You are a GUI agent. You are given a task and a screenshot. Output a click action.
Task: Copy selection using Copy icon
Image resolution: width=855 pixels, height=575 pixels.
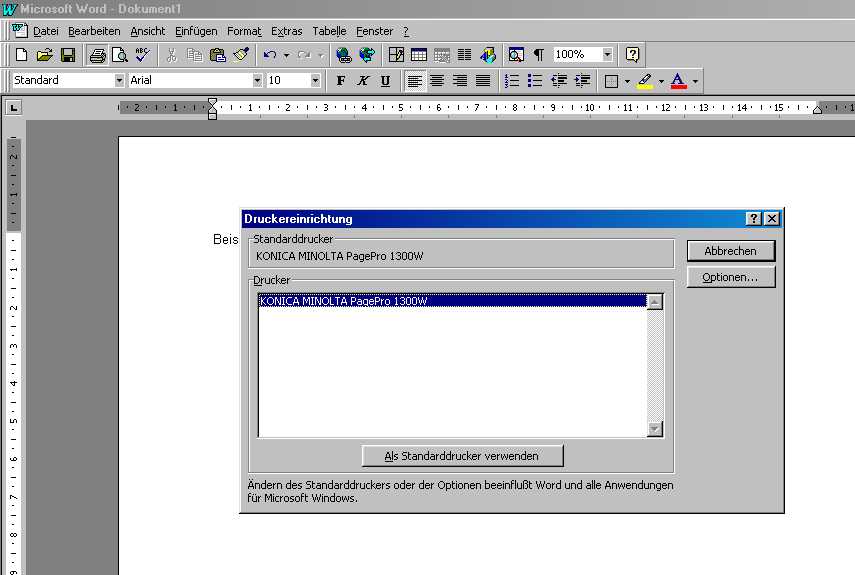[x=195, y=55]
